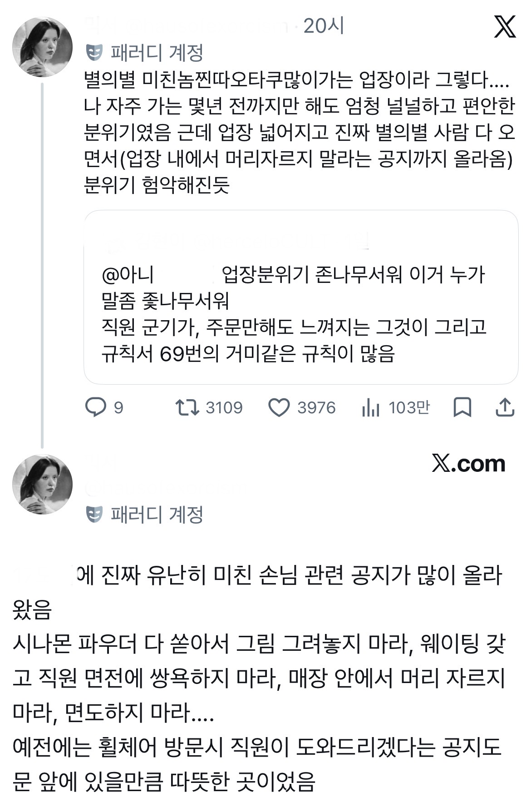This screenshot has height=812, width=531.
Task: Click the second parody account mask icon
Action: point(94,514)
